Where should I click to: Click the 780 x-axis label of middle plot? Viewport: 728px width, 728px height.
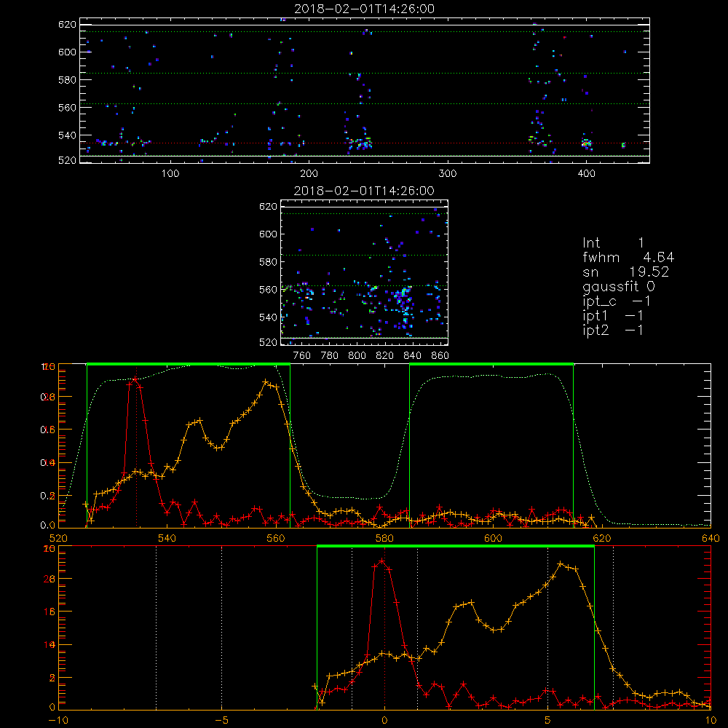tap(330, 356)
